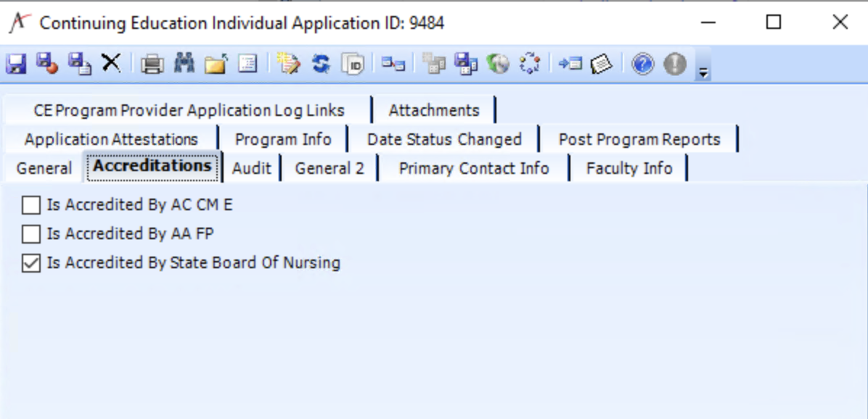Open the print icon on the toolbar
Viewport: 868px width, 419px height.
pos(152,63)
